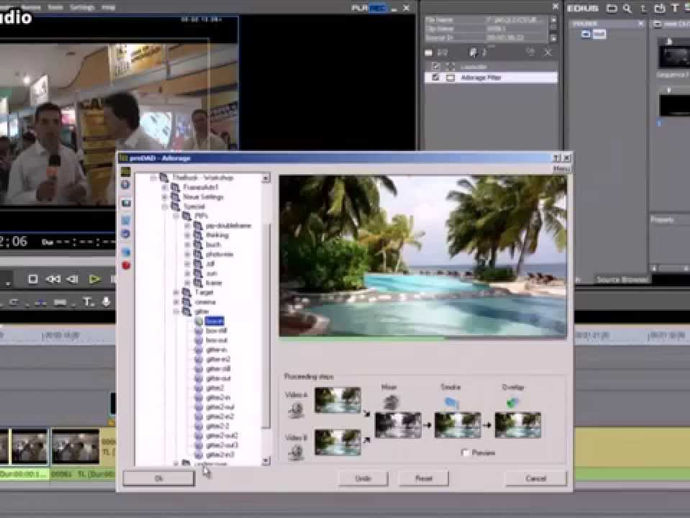Screen dimensions: 690x518
Task: Click the title T icon in EDIUS bin toolbar
Action: coord(675,8)
